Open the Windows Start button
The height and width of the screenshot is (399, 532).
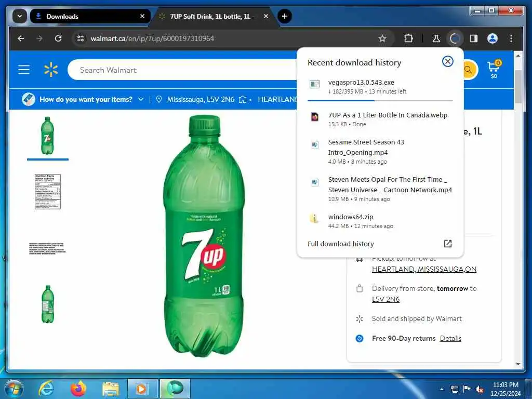click(14, 389)
